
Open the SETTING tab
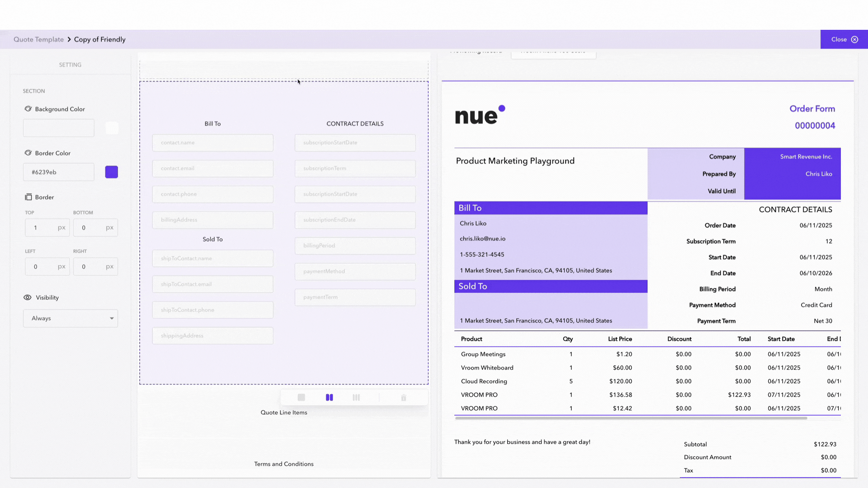(70, 65)
